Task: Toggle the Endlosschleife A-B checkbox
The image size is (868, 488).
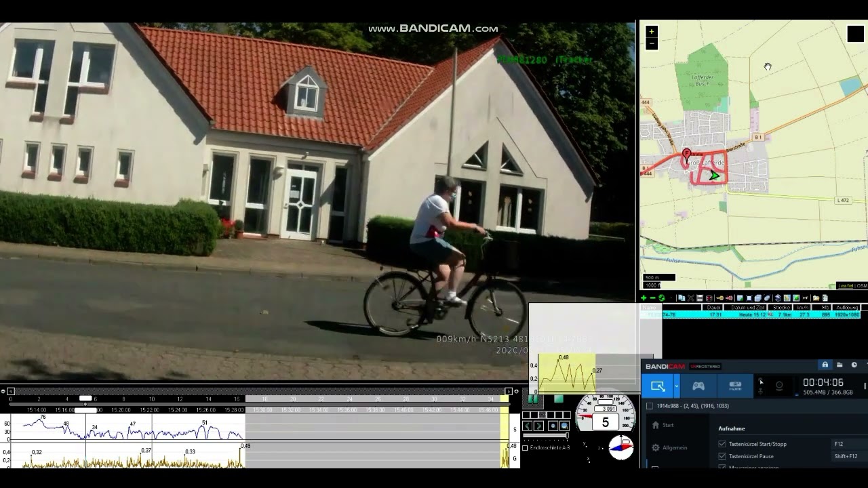Action: click(x=525, y=448)
